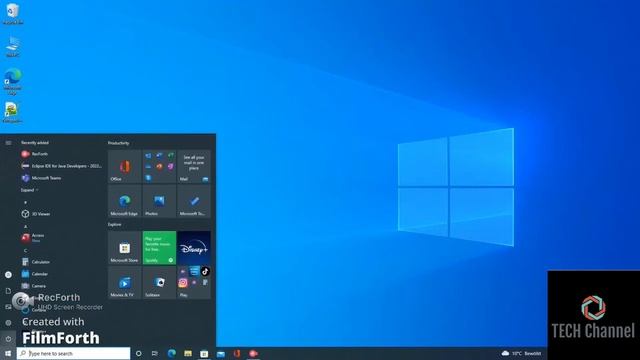Screen dimensions: 640x360
Task: Click the # letter header in app list
Action: coord(25,202)
